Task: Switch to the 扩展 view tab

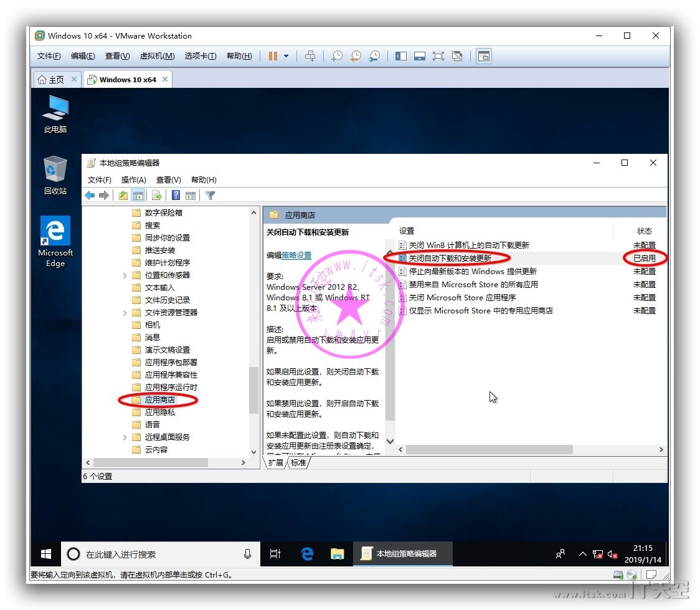Action: [x=275, y=462]
